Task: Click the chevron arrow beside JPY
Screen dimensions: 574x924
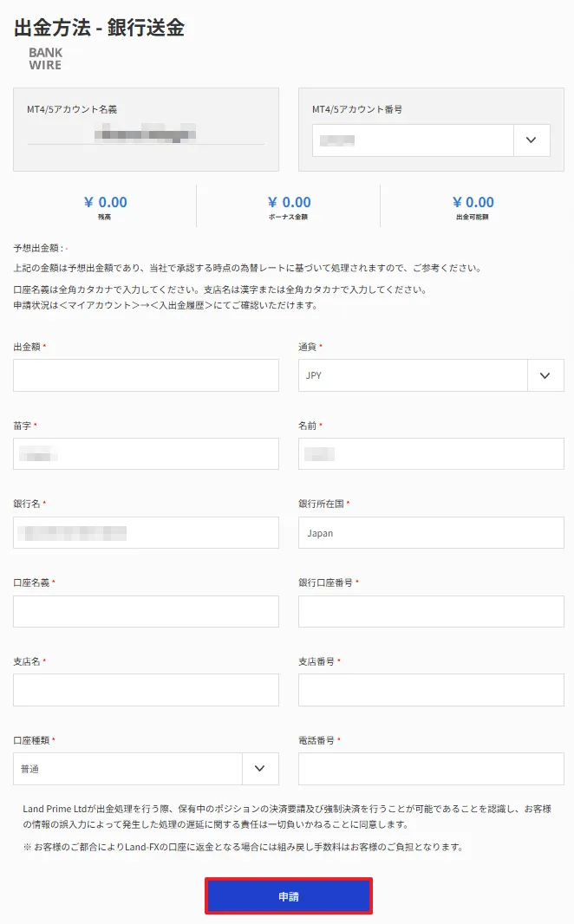Action: [x=545, y=375]
